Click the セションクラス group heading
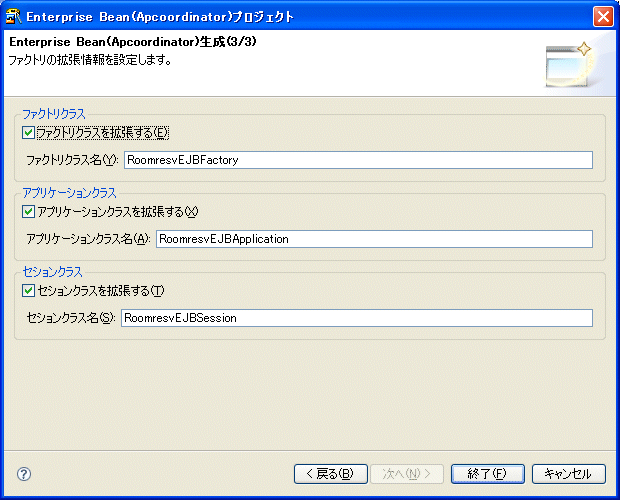Screen dimensions: 620x500 click(x=53, y=272)
